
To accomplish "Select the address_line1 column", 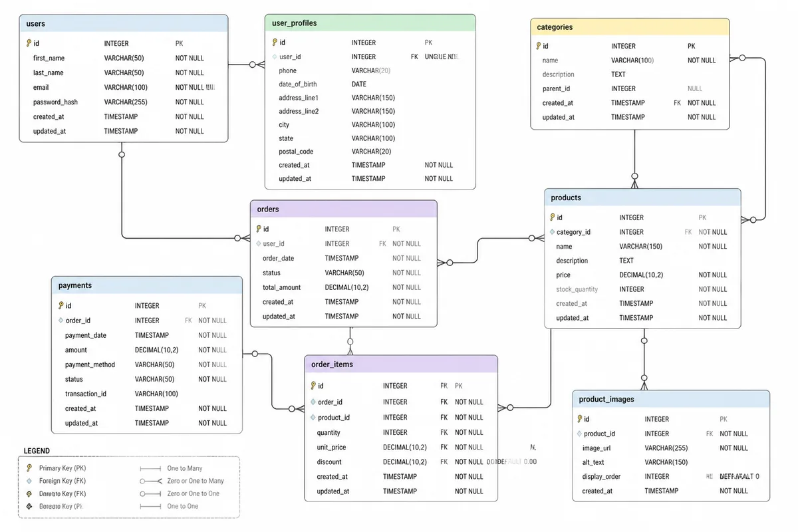I will (x=299, y=98).
